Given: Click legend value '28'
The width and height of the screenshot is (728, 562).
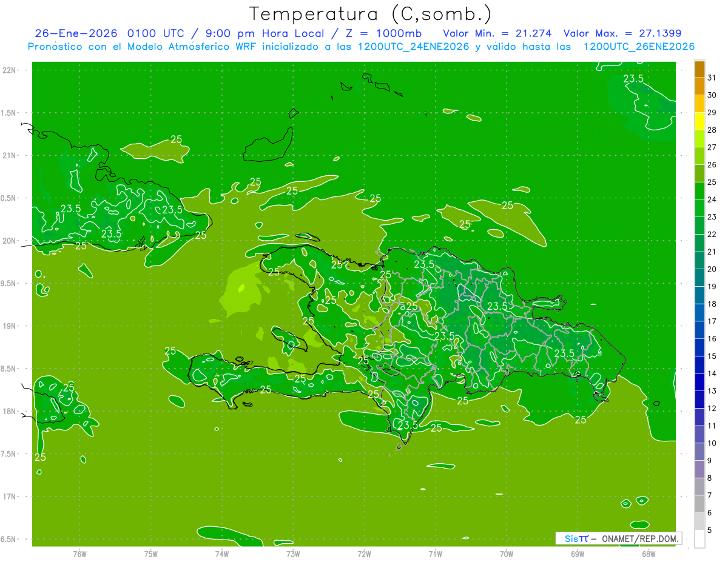Looking at the screenshot, I should point(712,130).
